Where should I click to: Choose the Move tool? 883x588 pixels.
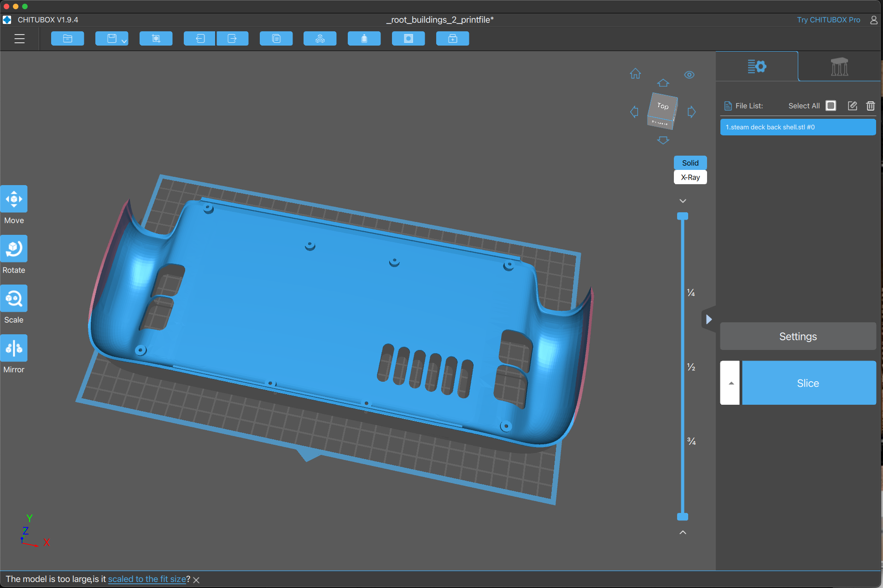click(x=14, y=199)
